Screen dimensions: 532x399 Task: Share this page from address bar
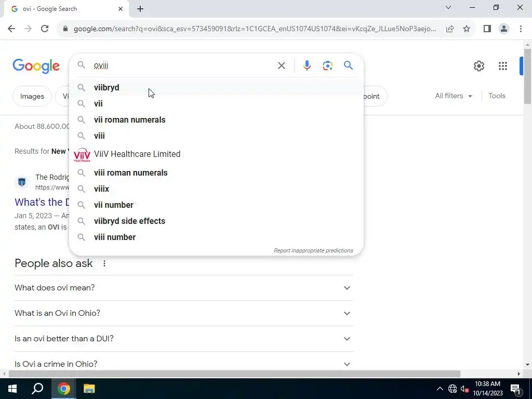point(450,29)
